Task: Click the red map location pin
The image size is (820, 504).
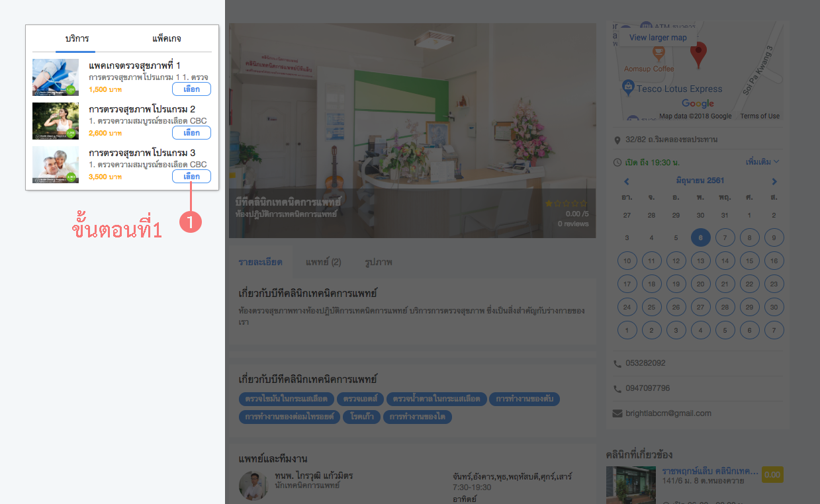Action: coord(698,54)
